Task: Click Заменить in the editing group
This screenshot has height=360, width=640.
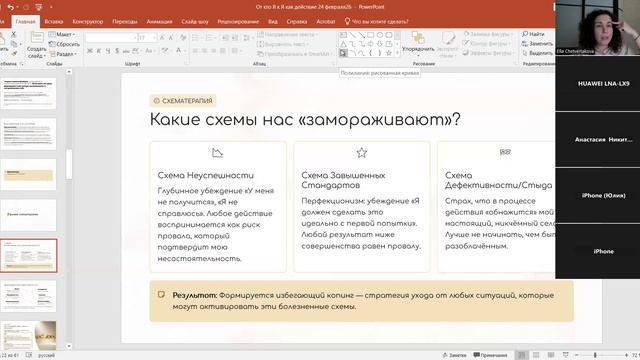Action: 537,43
